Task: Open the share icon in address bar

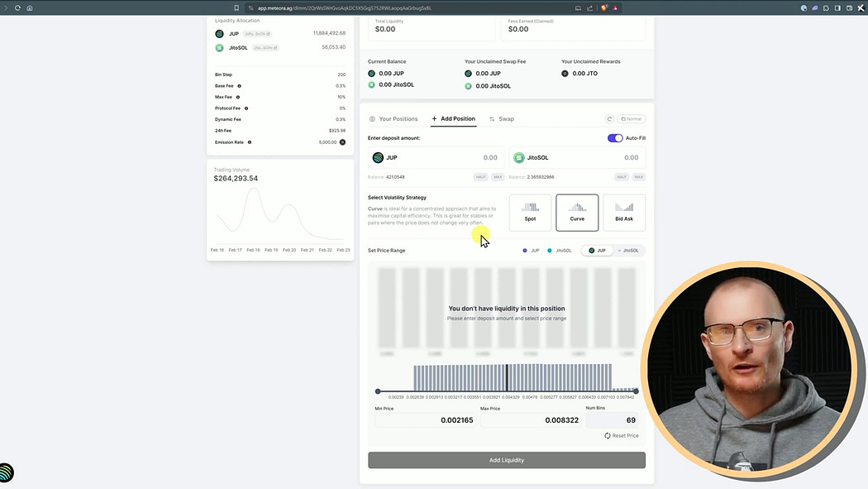Action: click(x=590, y=7)
